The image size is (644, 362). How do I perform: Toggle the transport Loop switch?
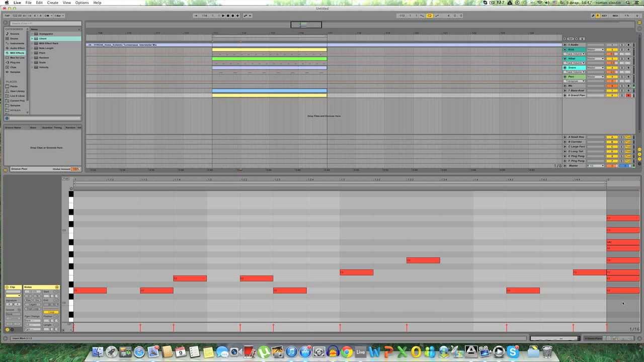(429, 16)
